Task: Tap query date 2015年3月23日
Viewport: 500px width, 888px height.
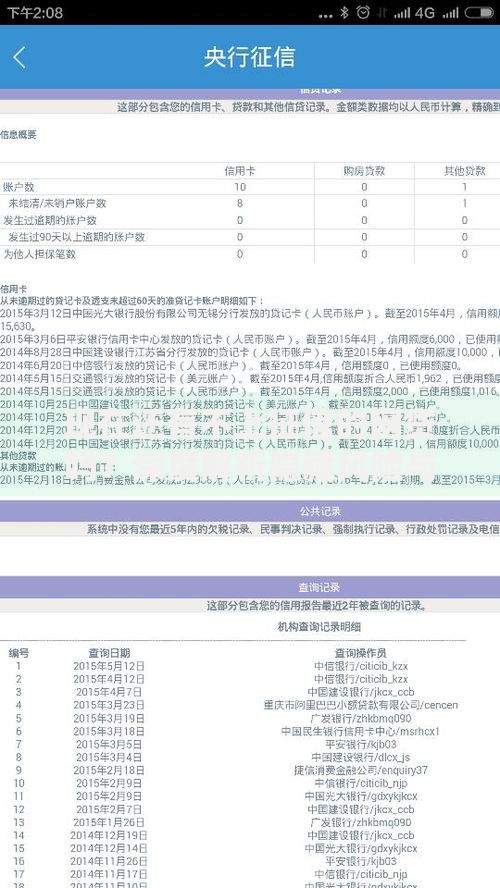Action: (x=109, y=705)
